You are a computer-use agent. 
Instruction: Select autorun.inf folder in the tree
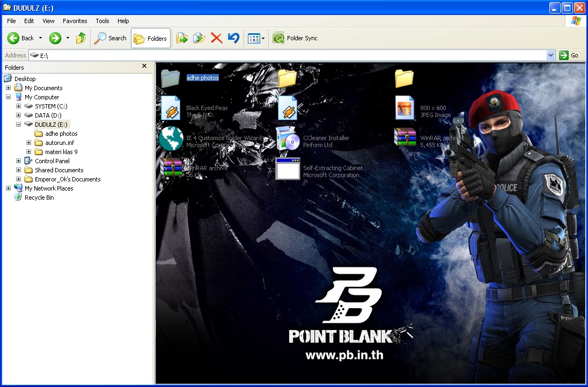(x=60, y=142)
